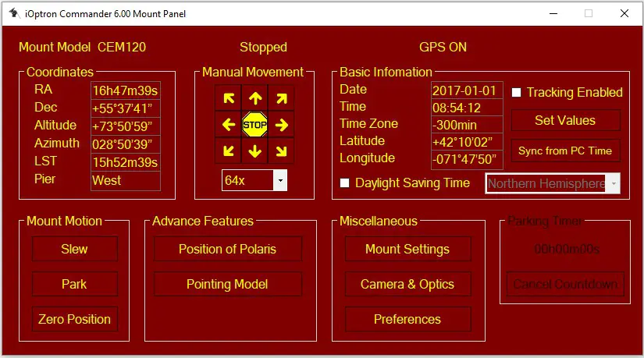The image size is (644, 358).
Task: Click the RA field showing 16h47m39s
Action: (x=125, y=90)
